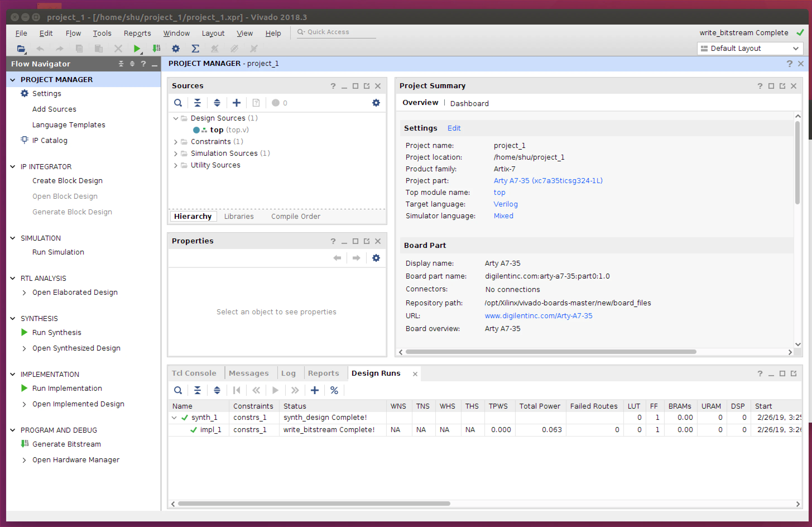This screenshot has height=527, width=812.
Task: Click the Verilog target language link
Action: [505, 204]
